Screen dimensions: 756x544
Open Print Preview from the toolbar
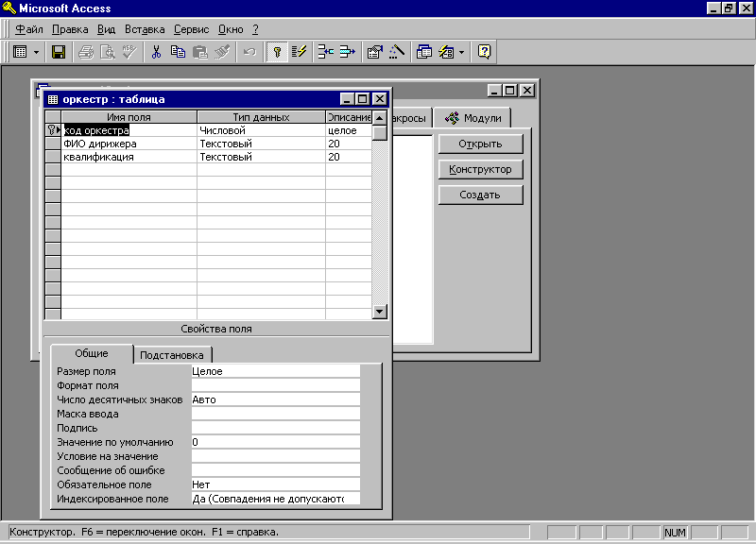tap(107, 52)
